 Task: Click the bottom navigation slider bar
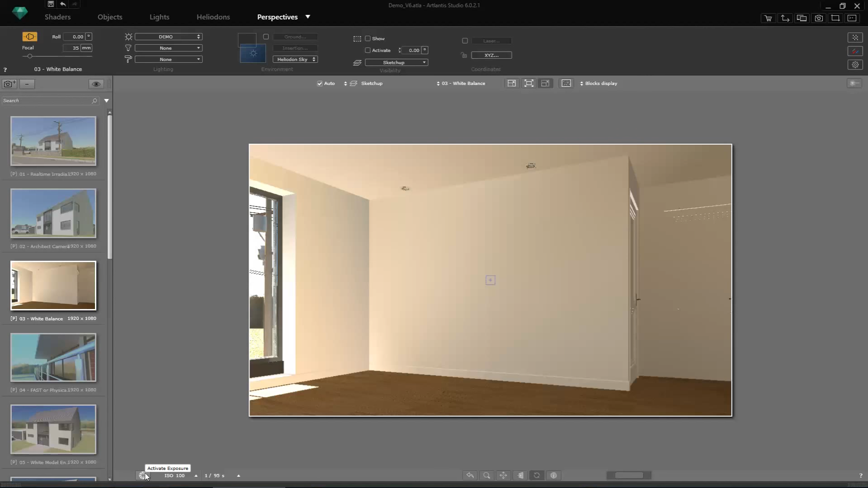(628, 476)
